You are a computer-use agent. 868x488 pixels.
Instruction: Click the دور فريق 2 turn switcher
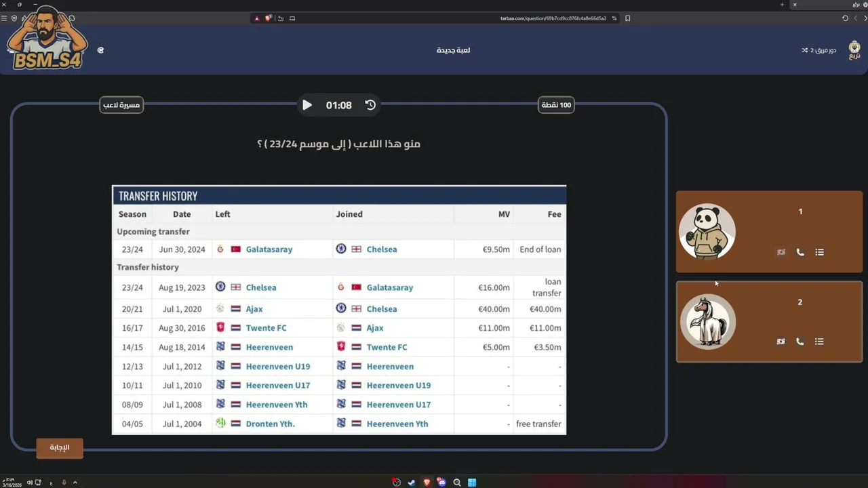819,50
